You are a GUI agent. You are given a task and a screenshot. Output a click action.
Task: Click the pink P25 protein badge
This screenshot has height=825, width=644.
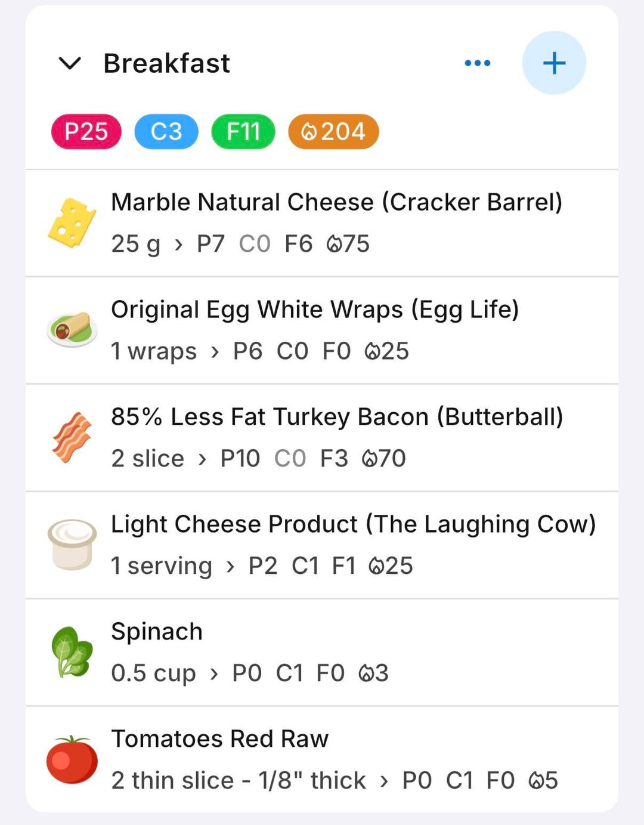pos(86,131)
